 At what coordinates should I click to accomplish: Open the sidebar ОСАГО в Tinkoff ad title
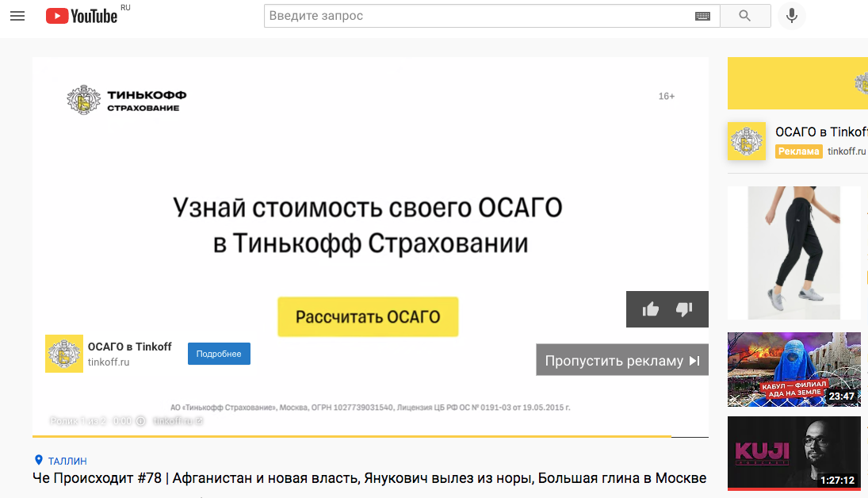coord(821,132)
